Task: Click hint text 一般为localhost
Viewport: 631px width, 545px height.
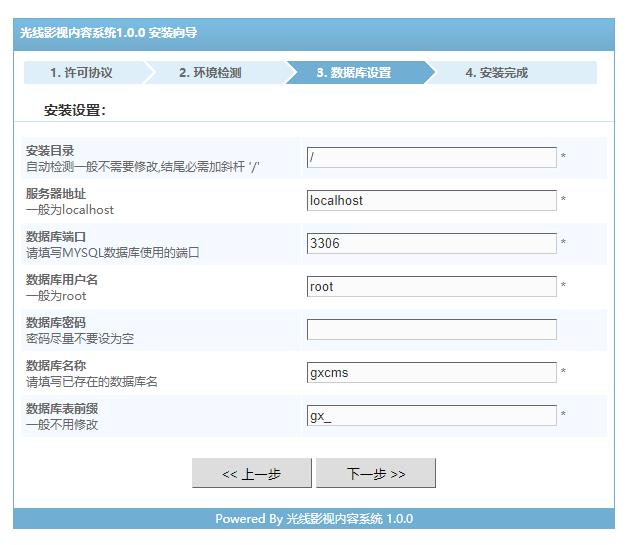Action: 70,210
